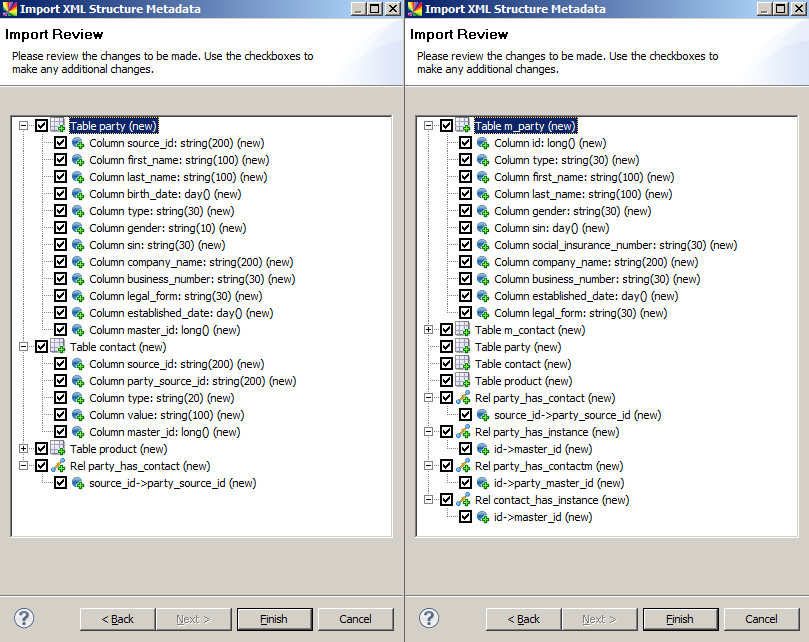
Task: Click the column icon beside id->master_id mapping
Action: coord(483,449)
